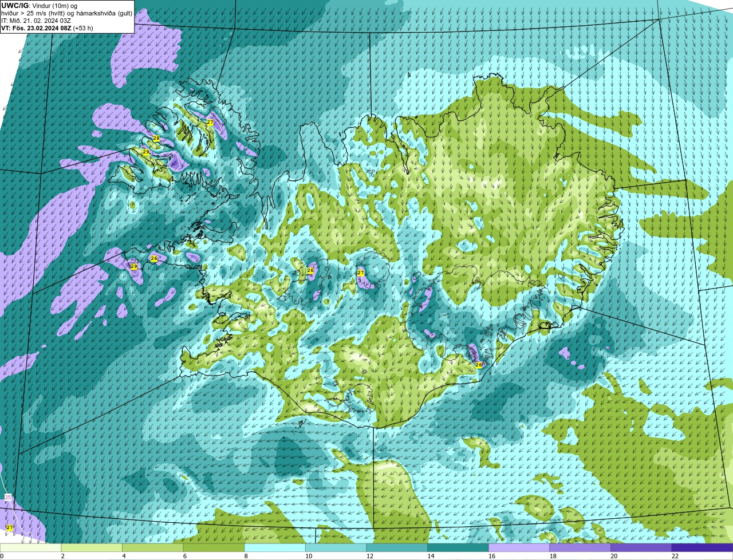This screenshot has height=560, width=733.
Task: Click the '22' tick label on the scale
Action: tap(675, 556)
